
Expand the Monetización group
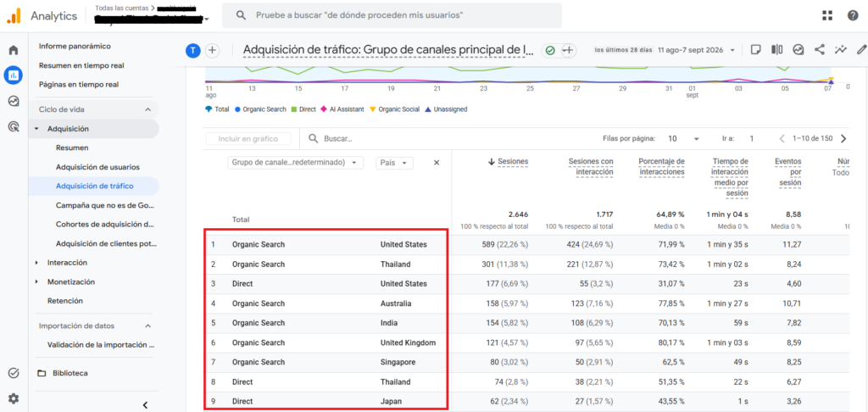(36, 281)
